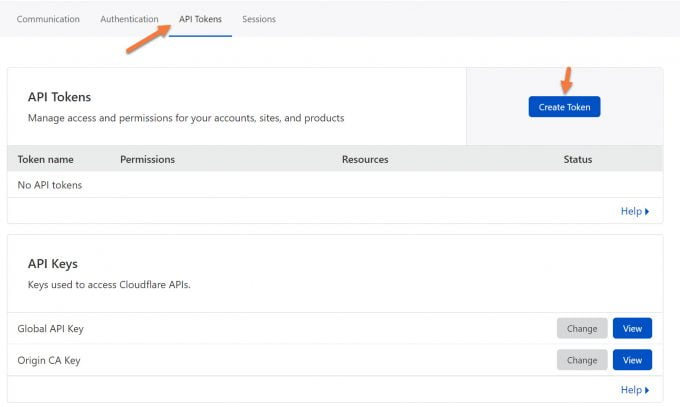Select the API Tokens tab
Image resolution: width=680 pixels, height=407 pixels.
point(200,19)
